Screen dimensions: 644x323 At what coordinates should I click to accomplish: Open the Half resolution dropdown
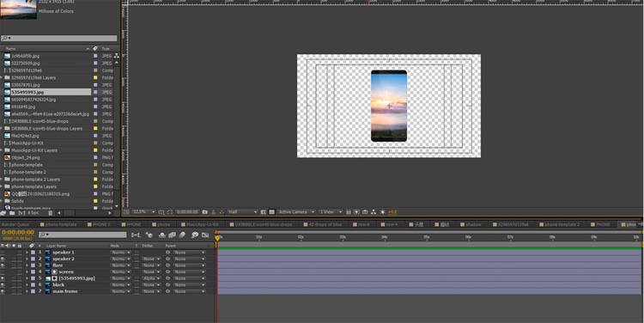[242, 212]
